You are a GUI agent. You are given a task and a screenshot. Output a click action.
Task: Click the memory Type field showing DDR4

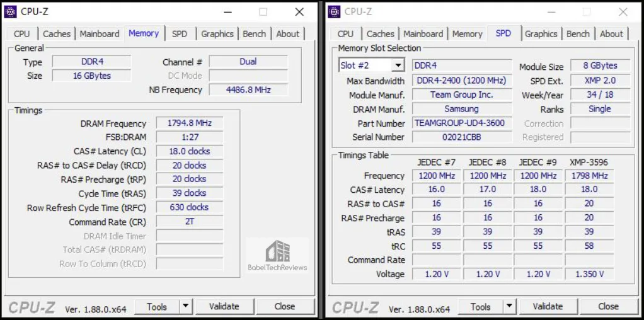(x=92, y=62)
